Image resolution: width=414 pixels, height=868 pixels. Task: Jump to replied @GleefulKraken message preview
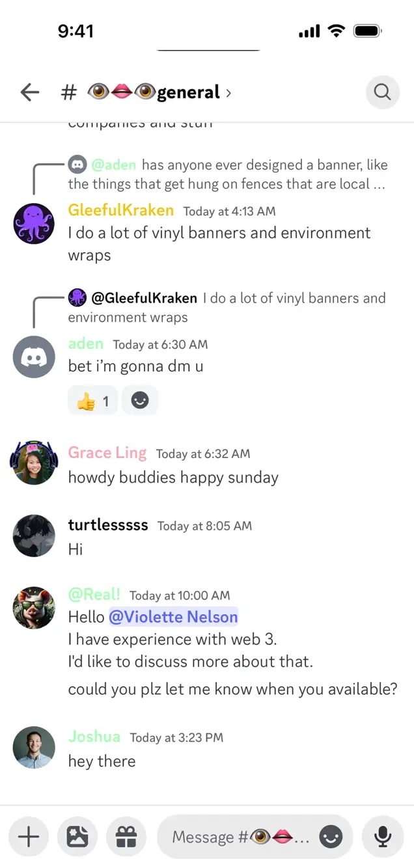point(227,308)
